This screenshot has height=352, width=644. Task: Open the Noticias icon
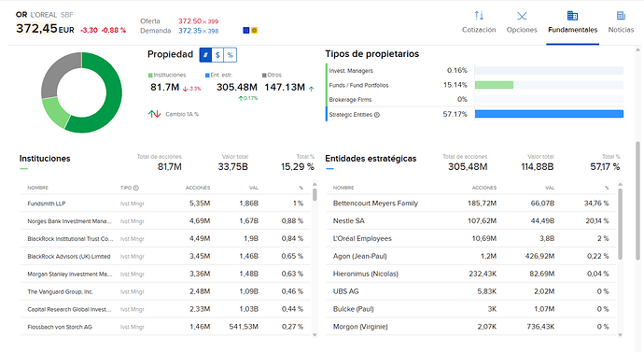tap(621, 16)
